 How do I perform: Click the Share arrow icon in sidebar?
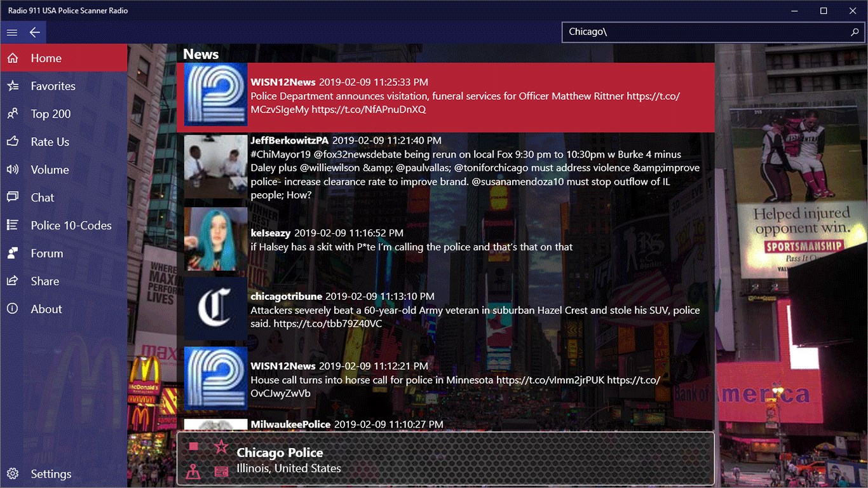tap(12, 281)
